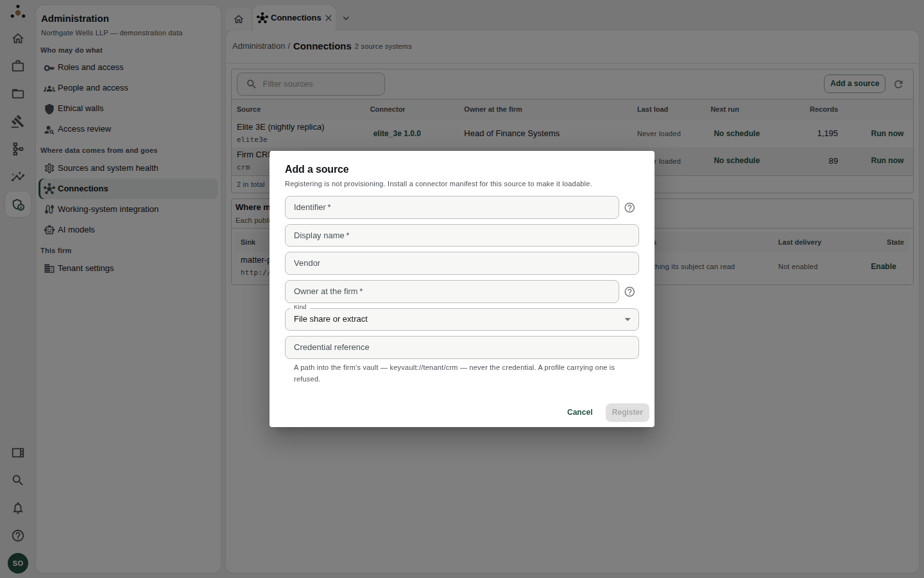This screenshot has width=924, height=578.
Task: Show help for the Identifier field
Action: (x=629, y=207)
